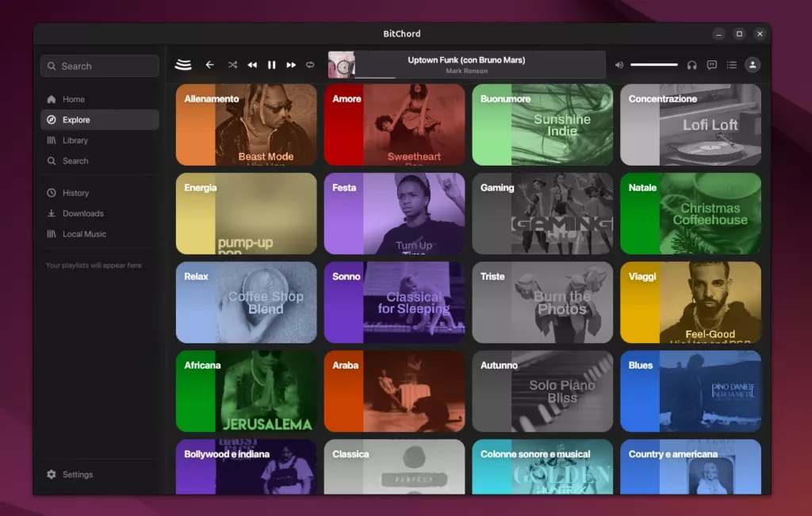Open the Festa category card

tap(395, 213)
